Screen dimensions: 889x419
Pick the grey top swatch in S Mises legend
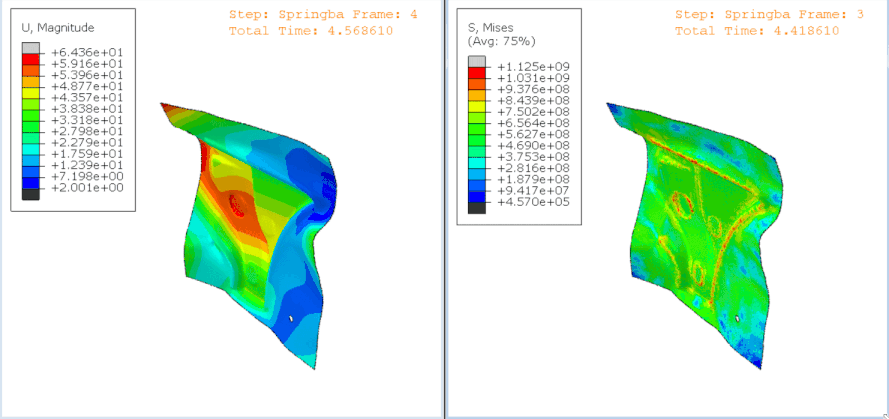477,61
